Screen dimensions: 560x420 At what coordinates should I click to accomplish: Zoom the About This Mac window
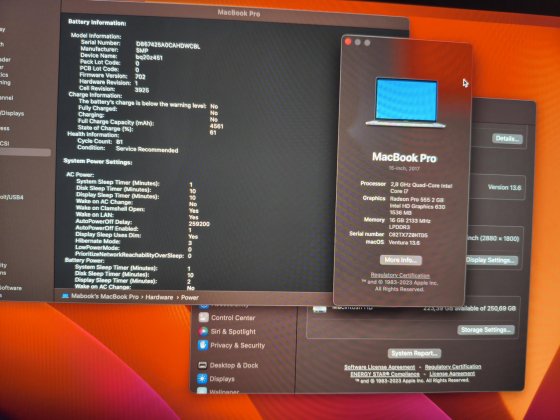(367, 43)
